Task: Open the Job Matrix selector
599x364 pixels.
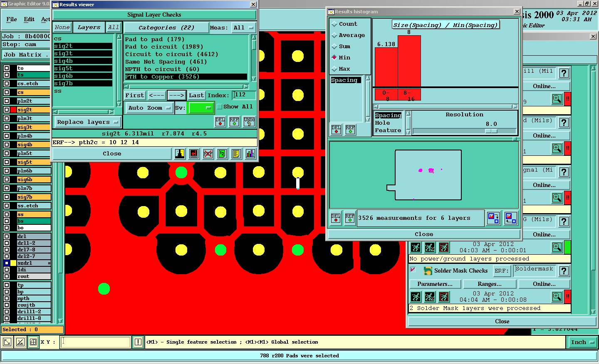Action: 26,55
